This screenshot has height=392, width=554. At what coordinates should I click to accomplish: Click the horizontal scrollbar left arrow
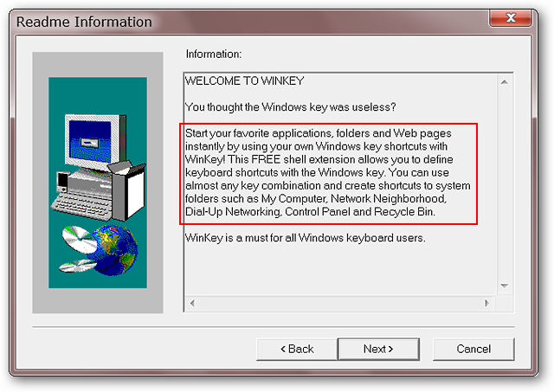[x=192, y=303]
